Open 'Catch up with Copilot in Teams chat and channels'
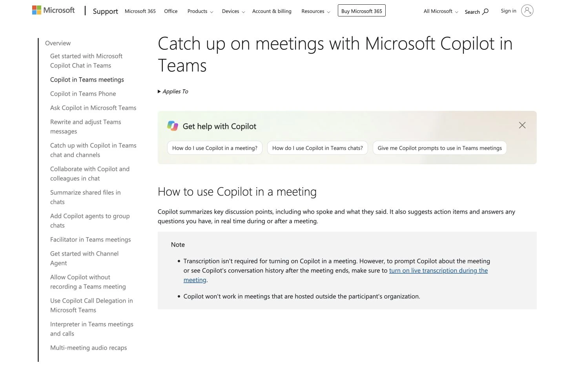This screenshot has width=565, height=392. point(93,150)
